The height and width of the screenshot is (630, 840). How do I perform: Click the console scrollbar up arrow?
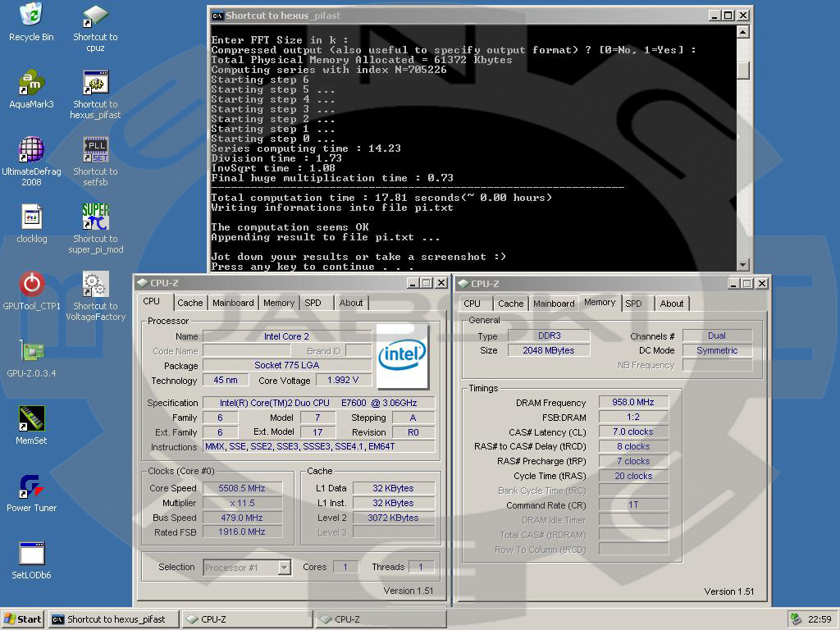742,32
